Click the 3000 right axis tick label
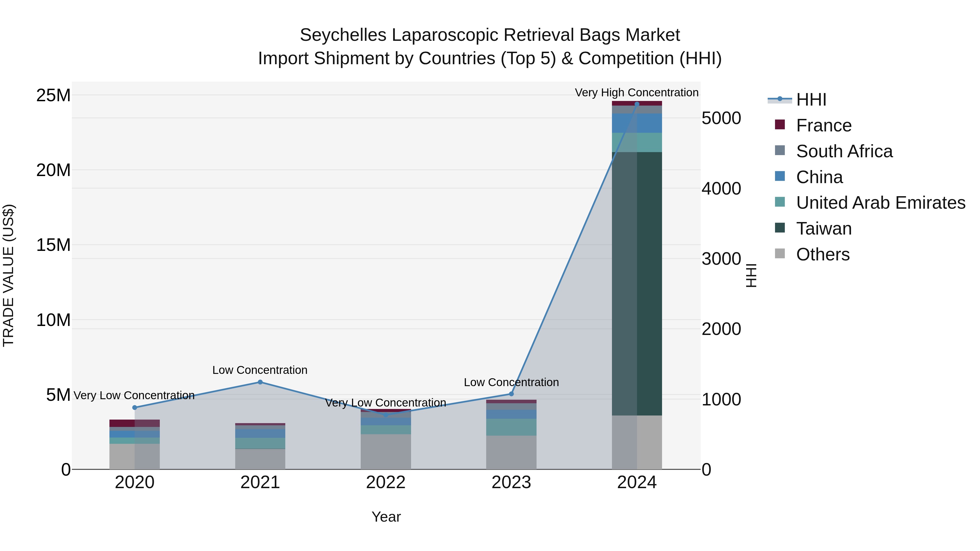Image resolution: width=980 pixels, height=551 pixels. click(x=722, y=259)
